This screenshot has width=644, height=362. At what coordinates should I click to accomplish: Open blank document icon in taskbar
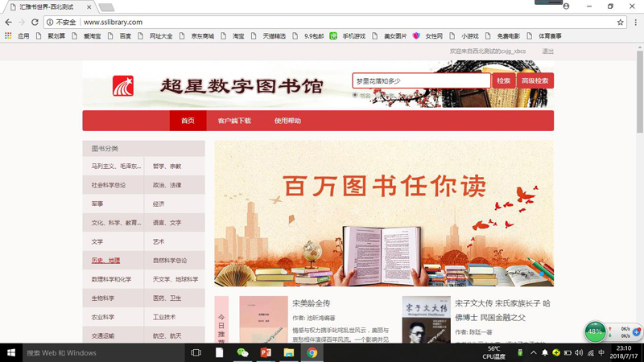pyautogui.click(x=220, y=352)
